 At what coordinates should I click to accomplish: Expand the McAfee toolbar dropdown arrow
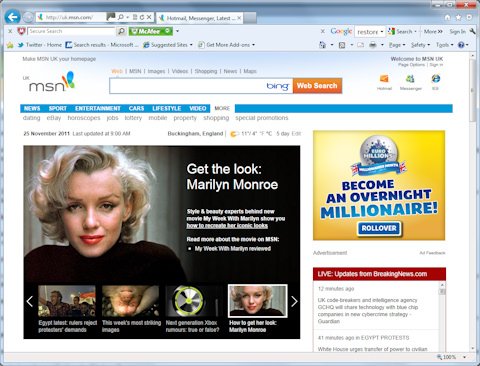177,31
